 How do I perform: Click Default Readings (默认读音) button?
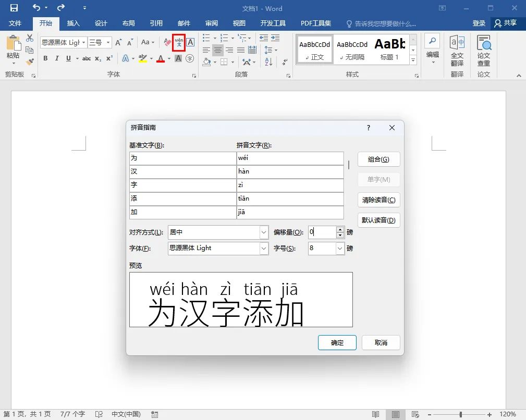379,220
